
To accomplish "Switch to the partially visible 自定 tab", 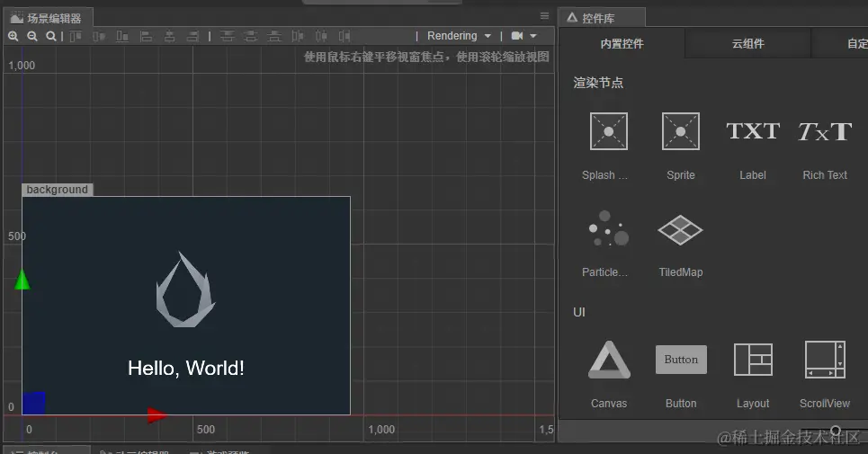I will 840,44.
